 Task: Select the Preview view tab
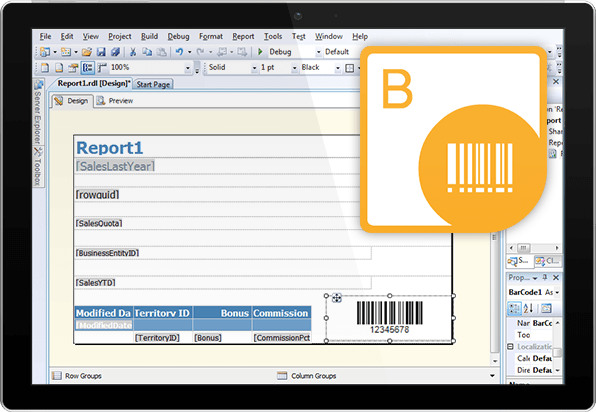click(115, 101)
